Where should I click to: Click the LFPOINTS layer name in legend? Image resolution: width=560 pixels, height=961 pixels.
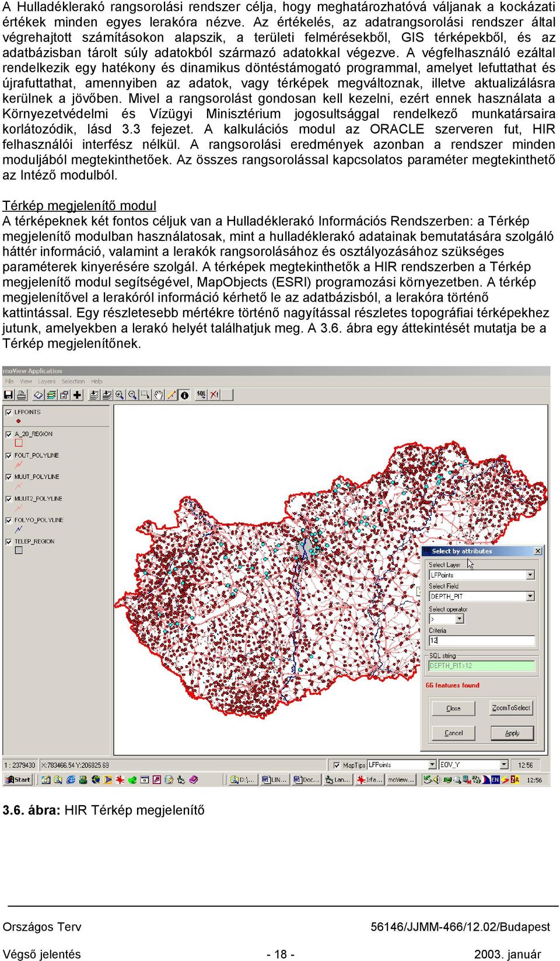(27, 412)
